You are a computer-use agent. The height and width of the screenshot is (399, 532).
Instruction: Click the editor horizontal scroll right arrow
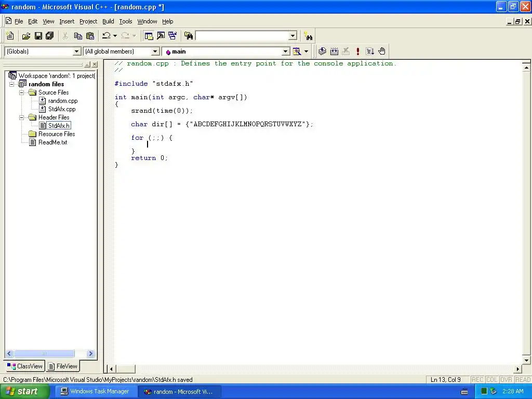click(518, 369)
